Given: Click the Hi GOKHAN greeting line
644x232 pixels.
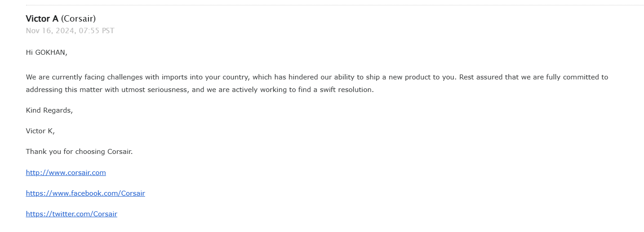Looking at the screenshot, I should (x=47, y=52).
